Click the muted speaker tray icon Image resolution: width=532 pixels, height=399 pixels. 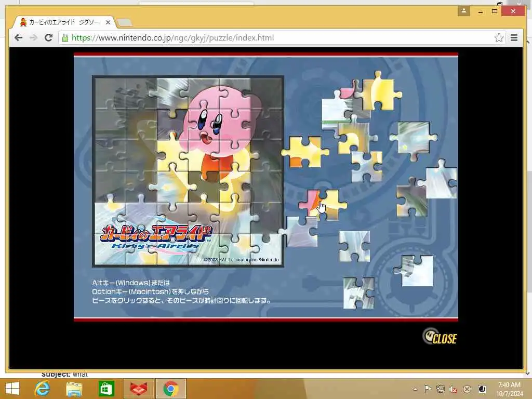(x=453, y=389)
